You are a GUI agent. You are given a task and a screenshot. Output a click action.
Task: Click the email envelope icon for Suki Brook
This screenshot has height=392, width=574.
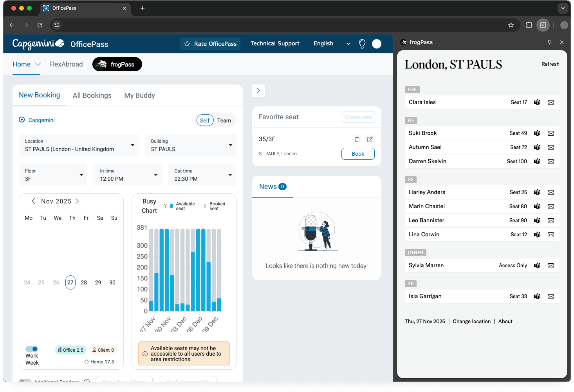pos(551,133)
